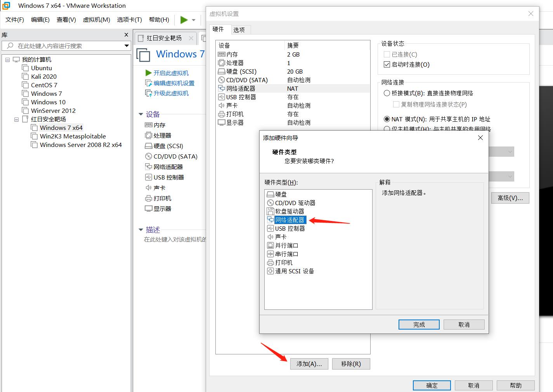The width and height of the screenshot is (553, 392).
Task: Click 帮助 button in settings dialog
Action: (x=516, y=385)
